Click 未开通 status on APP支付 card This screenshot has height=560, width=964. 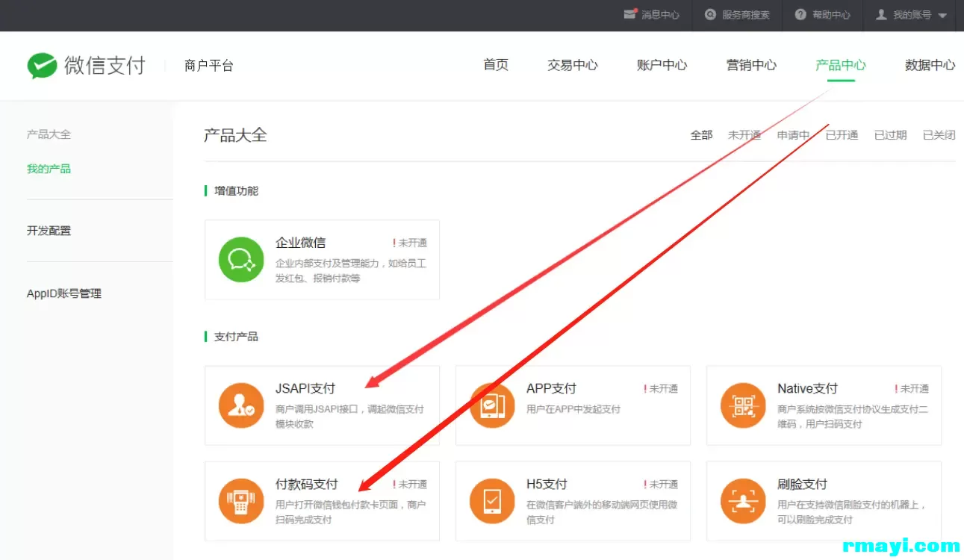[x=661, y=388]
